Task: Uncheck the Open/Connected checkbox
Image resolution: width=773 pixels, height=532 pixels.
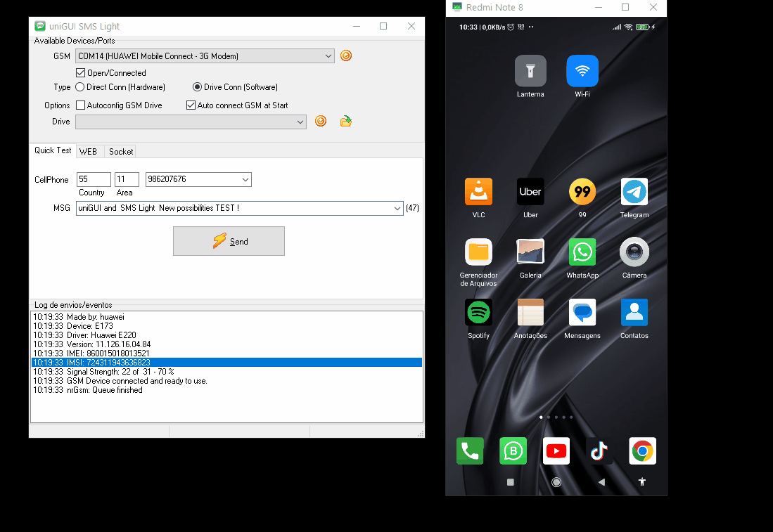Action: click(x=80, y=73)
